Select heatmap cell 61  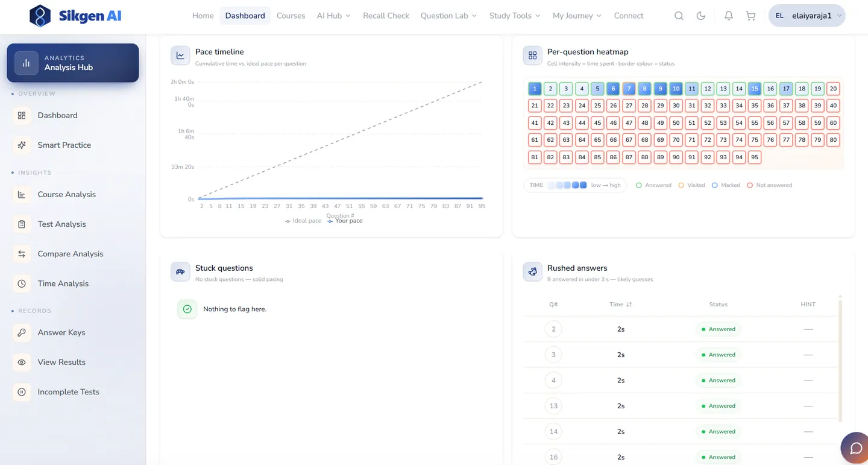tap(535, 140)
